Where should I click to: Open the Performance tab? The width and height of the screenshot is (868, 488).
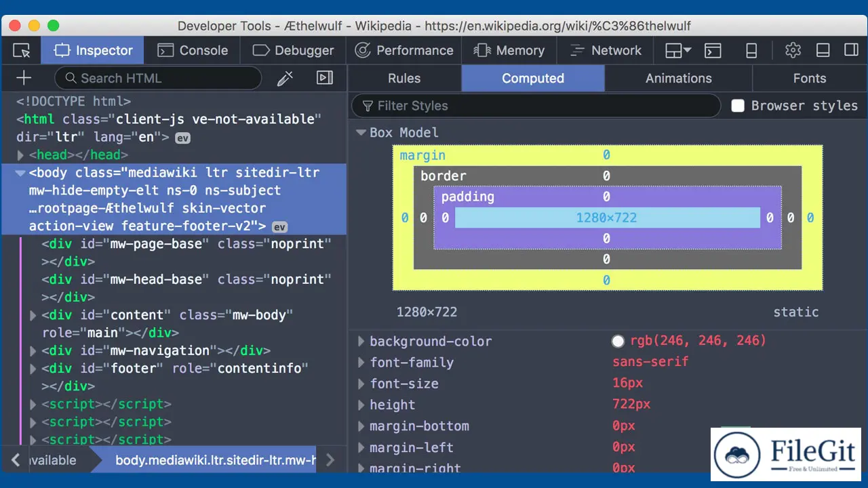pyautogui.click(x=404, y=51)
